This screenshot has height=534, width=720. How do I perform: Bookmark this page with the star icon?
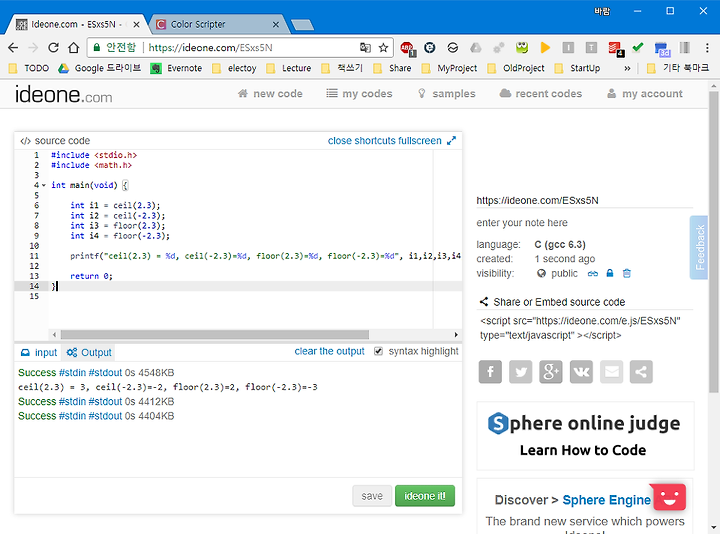(x=383, y=48)
